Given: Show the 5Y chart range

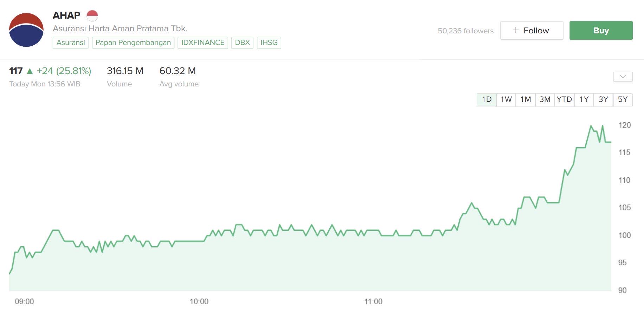Looking at the screenshot, I should pyautogui.click(x=623, y=99).
